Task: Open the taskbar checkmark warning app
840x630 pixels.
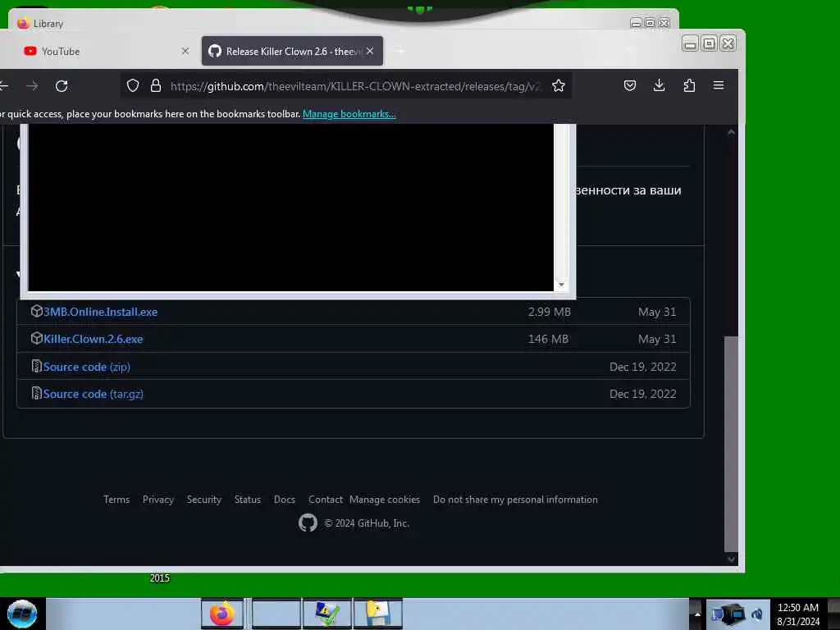Action: pos(326,614)
